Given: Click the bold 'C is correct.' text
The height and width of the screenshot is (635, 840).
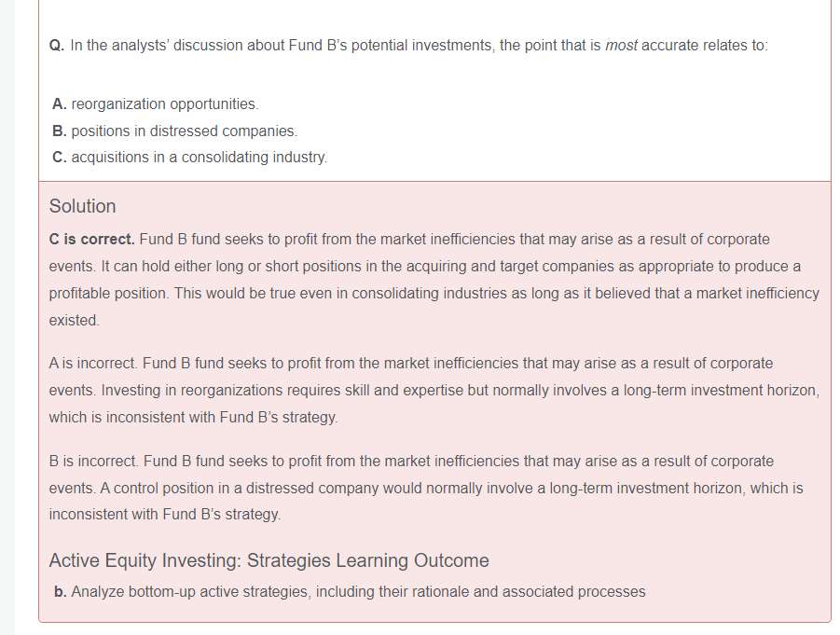Looking at the screenshot, I should (91, 239).
